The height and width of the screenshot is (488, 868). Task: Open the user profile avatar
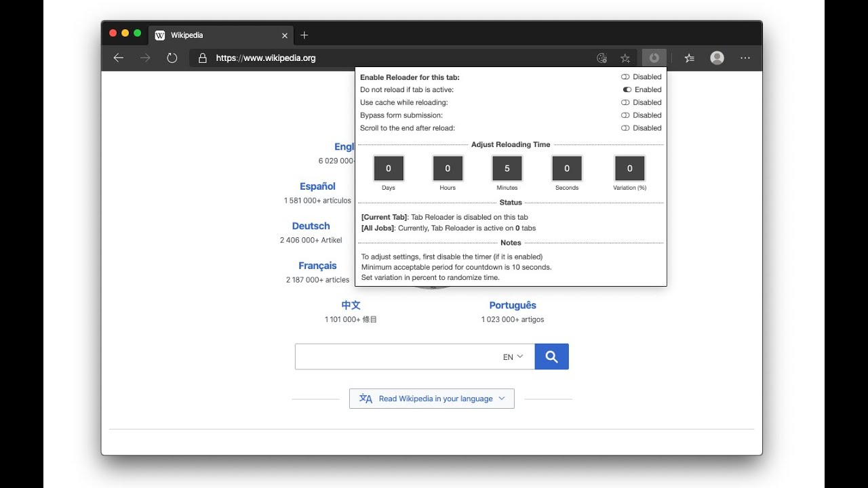(717, 58)
